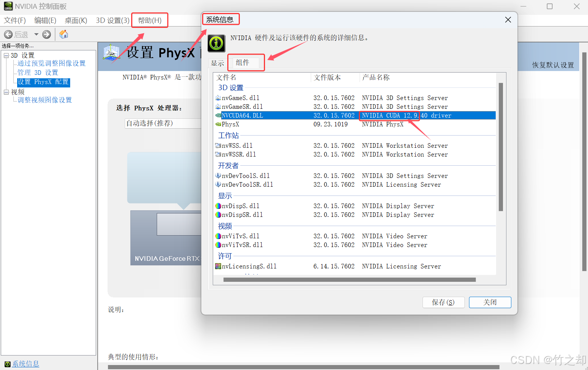Click the 文件版本 column header
Screen dimensions: 588x370
pos(336,78)
